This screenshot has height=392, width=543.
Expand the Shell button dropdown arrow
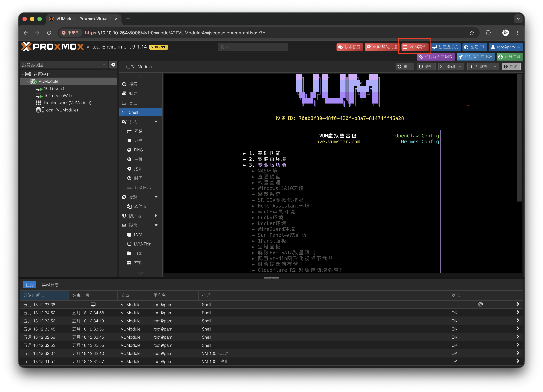(x=460, y=67)
